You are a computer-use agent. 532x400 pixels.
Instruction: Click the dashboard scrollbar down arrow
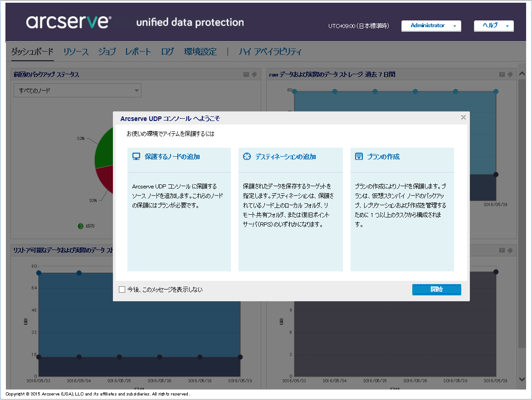coord(522,379)
